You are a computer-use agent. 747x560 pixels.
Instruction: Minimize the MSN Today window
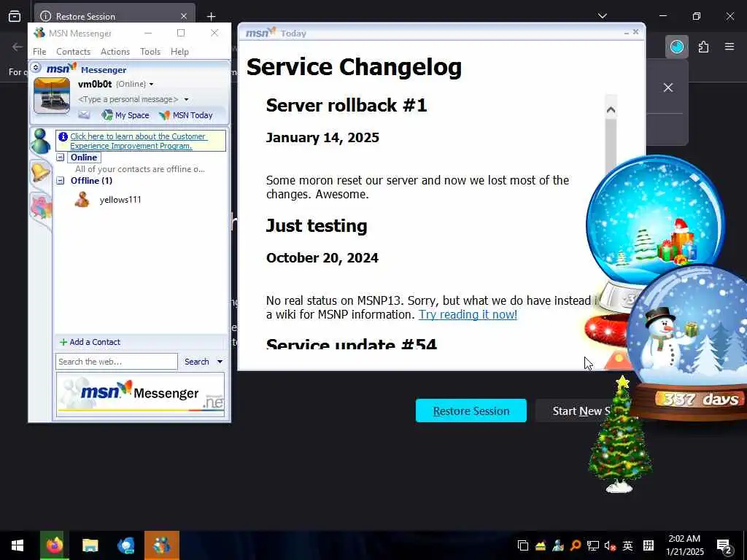626,32
